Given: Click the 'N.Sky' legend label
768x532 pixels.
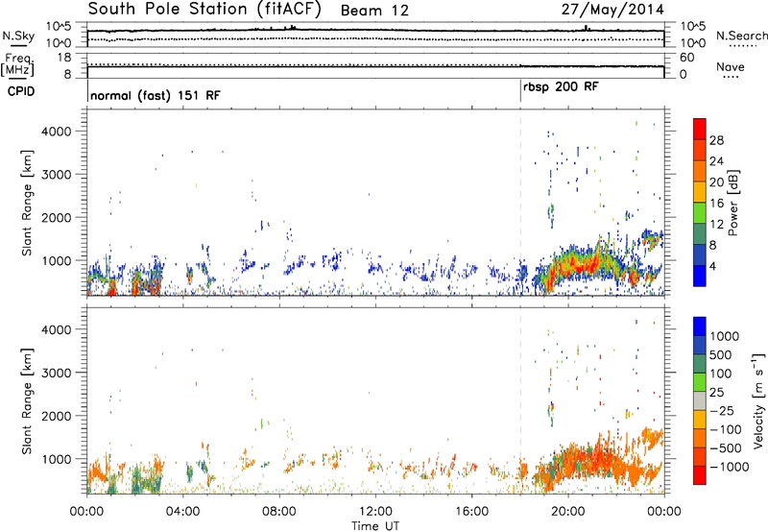Looking at the screenshot, I should click(x=18, y=36).
